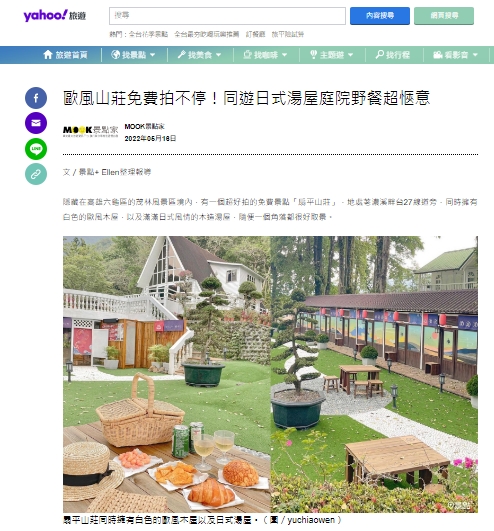Open the 全台花季景點 trending link
Viewport: 494px width, 531px height.
[148, 34]
